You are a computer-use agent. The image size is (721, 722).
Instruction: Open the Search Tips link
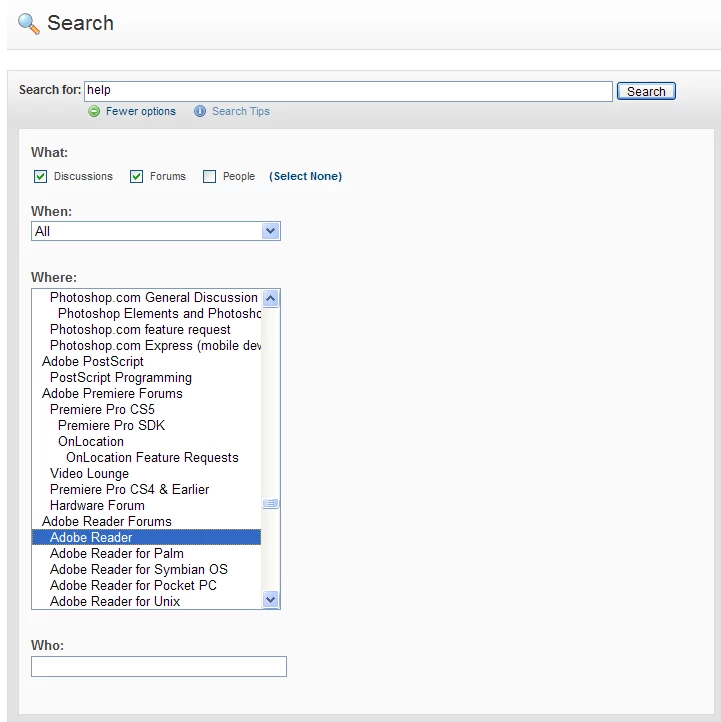[x=241, y=111]
